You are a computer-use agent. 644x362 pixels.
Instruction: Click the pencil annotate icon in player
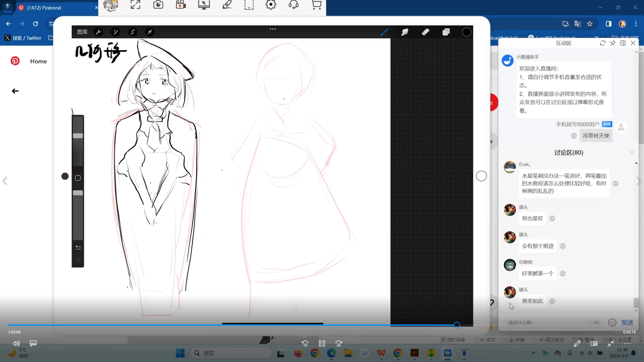click(577, 344)
